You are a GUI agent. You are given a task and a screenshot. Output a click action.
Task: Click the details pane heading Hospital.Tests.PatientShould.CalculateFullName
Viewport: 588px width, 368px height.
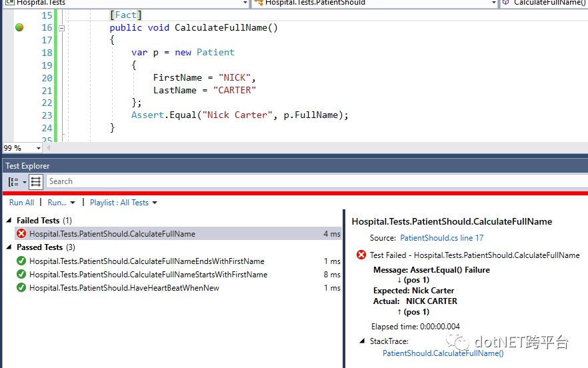tap(451, 222)
